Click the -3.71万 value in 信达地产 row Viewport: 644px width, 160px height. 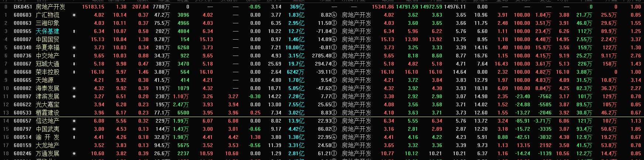click(x=542, y=121)
